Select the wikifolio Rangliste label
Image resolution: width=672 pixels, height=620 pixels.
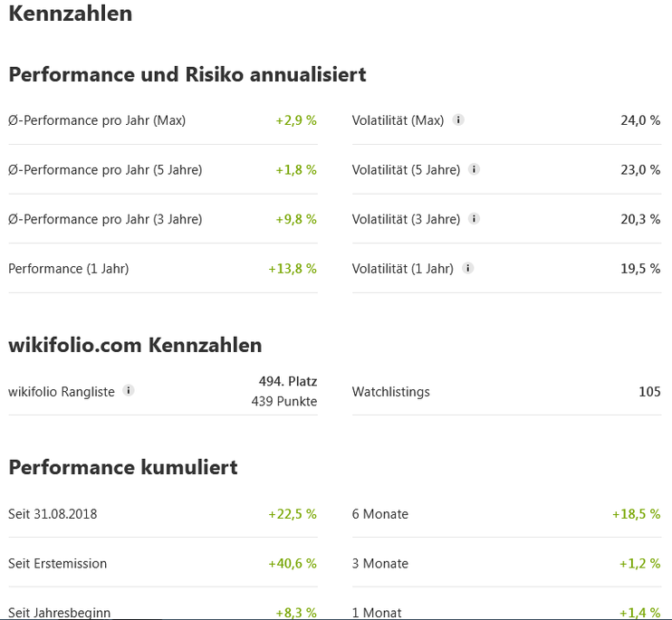62,392
